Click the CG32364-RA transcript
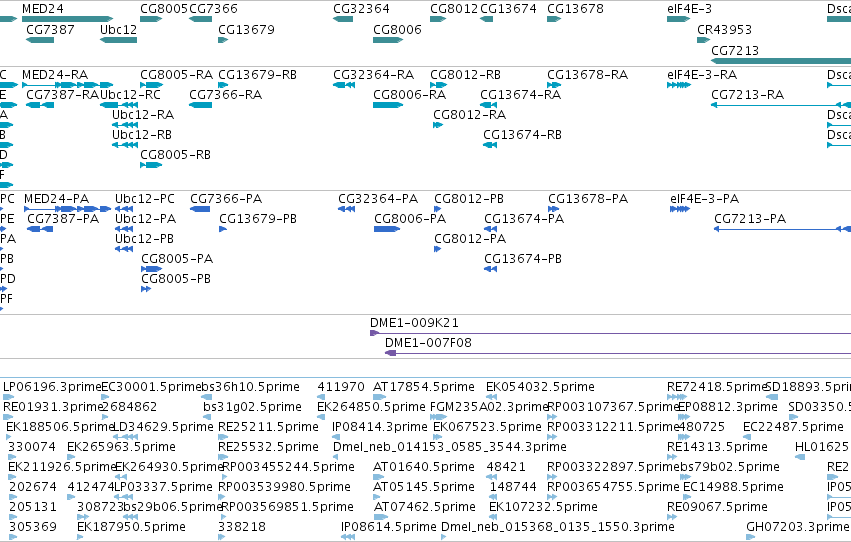Screen dimensions: 851x542 point(344,85)
